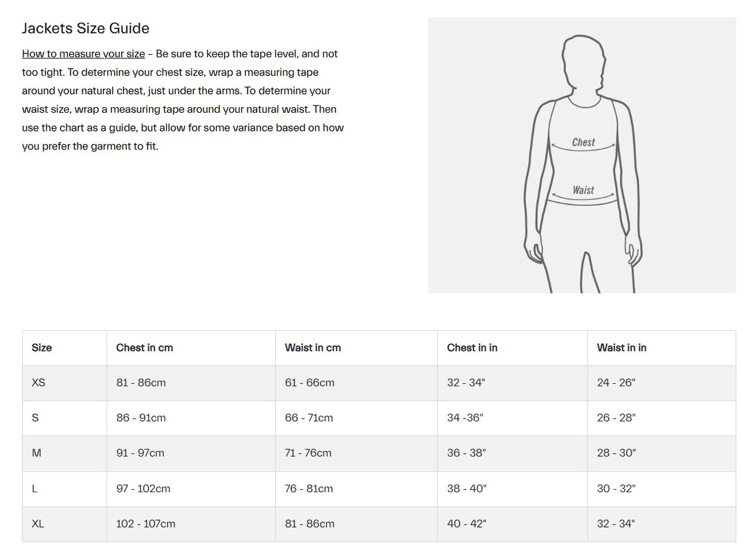Click the S size row label

(35, 418)
